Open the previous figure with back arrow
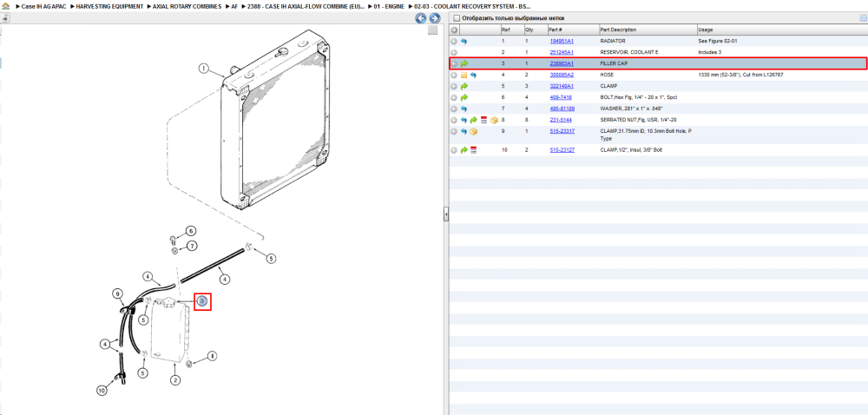The image size is (868, 415). pyautogui.click(x=421, y=18)
